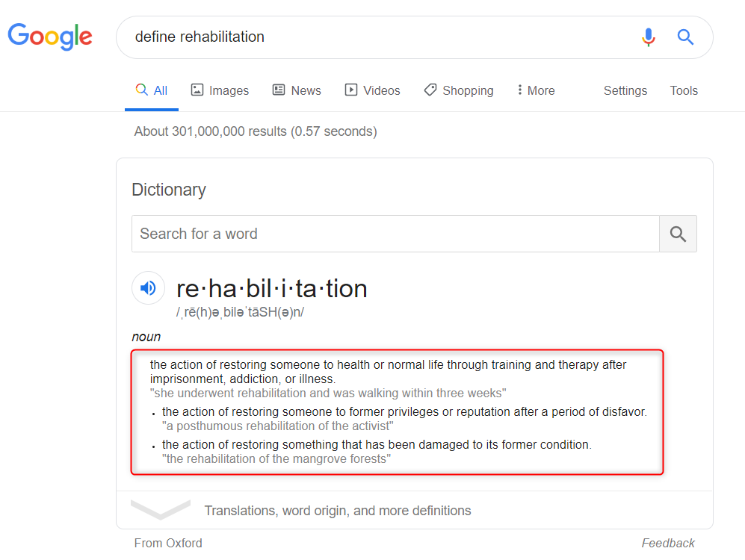Expand translations and more definitions chevron

click(x=161, y=510)
